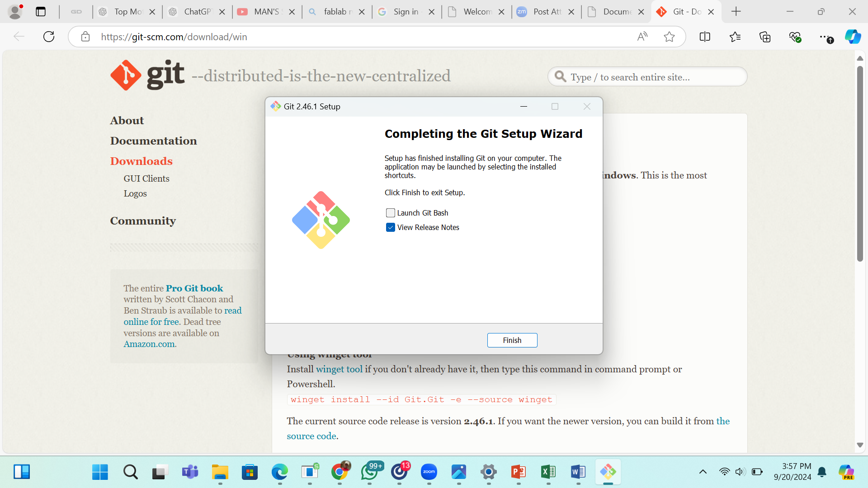Click Finish to exit Git Setup
The width and height of the screenshot is (868, 488).
[x=512, y=340]
